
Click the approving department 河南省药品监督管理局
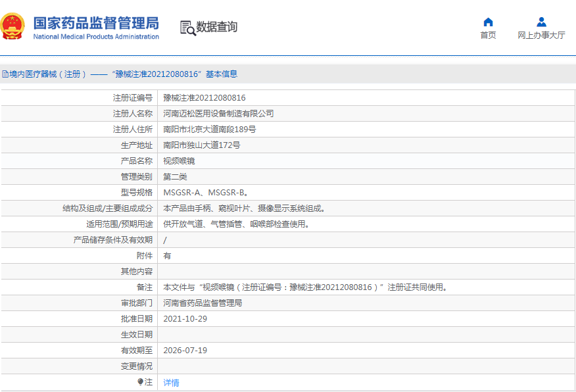[203, 303]
